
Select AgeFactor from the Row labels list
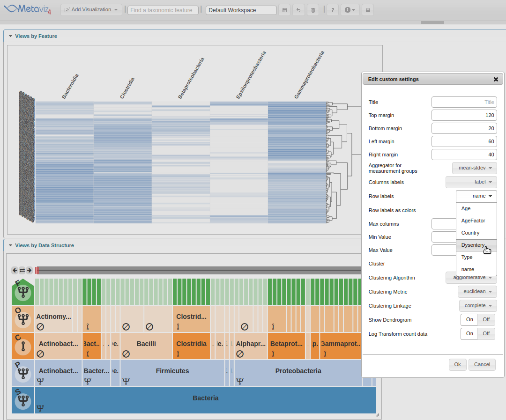pos(476,221)
